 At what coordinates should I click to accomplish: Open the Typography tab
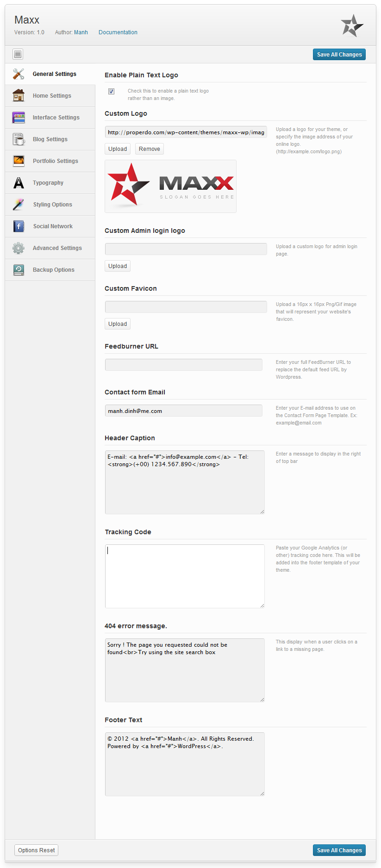50,183
